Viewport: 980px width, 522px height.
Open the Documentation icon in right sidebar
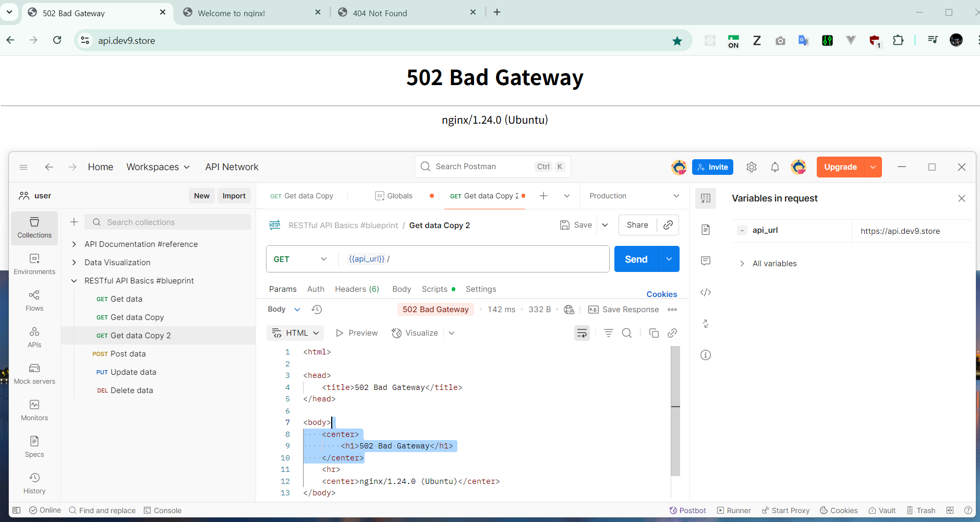point(706,230)
